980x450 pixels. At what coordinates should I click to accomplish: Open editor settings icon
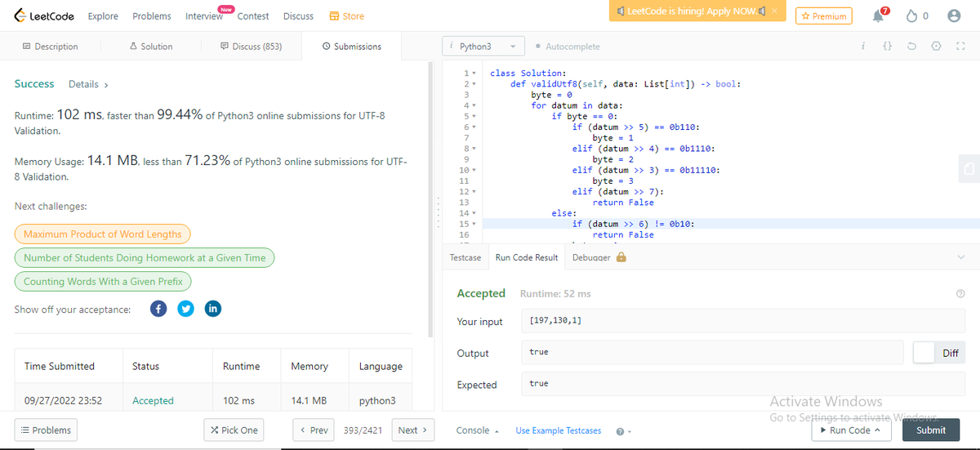click(936, 47)
